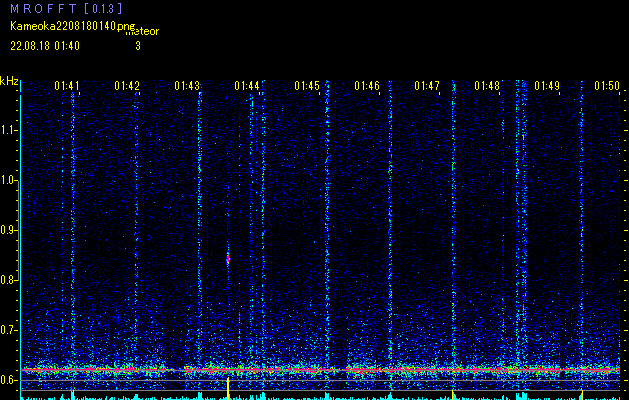Click the meteor count value 3

138,46
